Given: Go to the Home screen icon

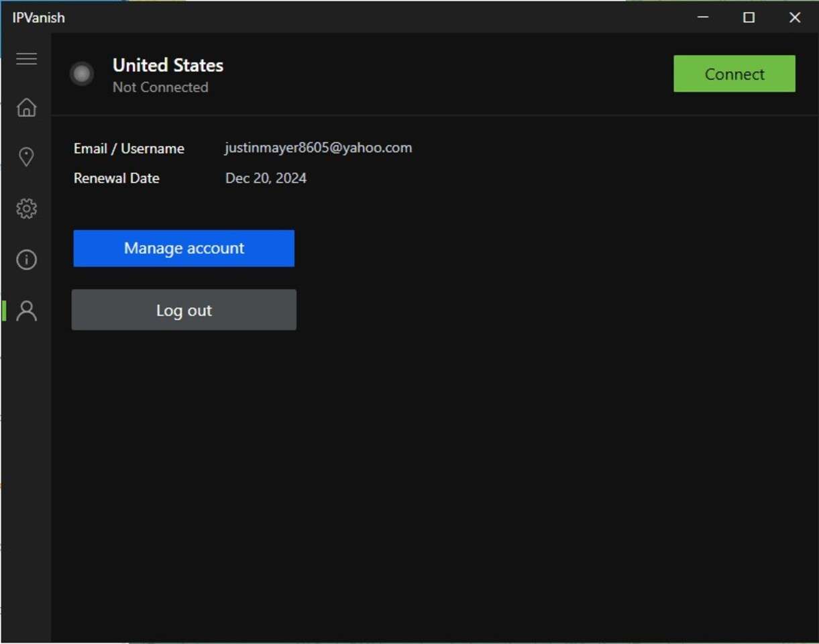Looking at the screenshot, I should (26, 107).
